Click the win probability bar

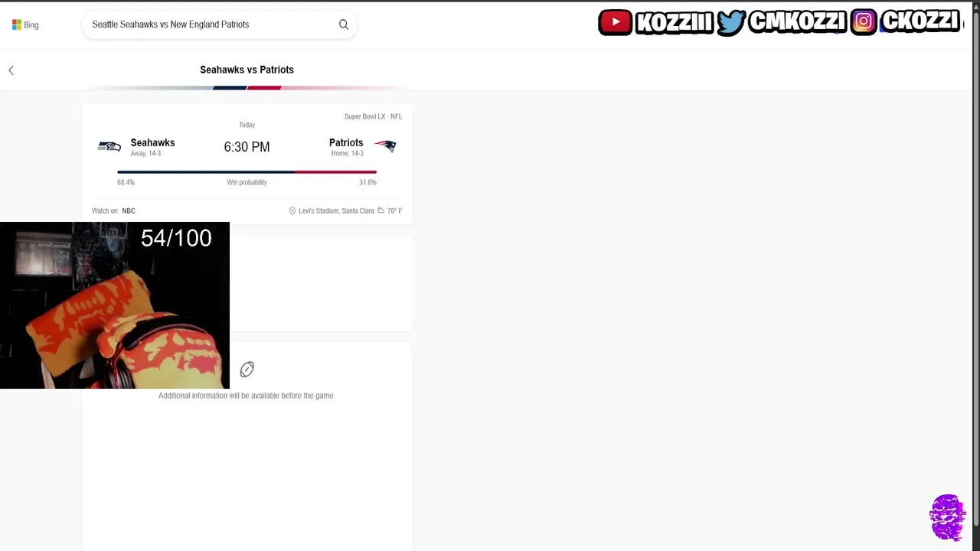[247, 172]
